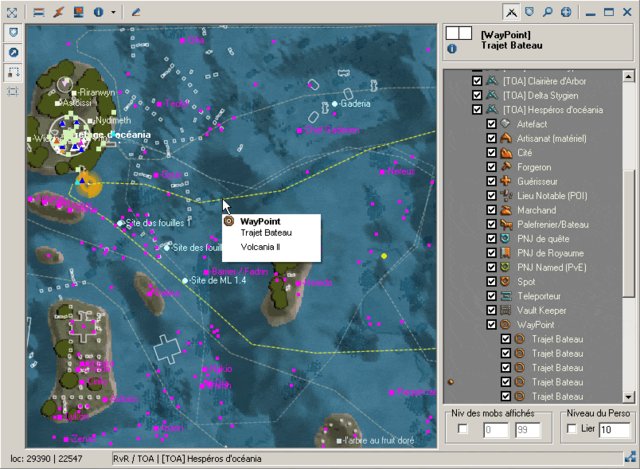Click the pencil edit icon in toolbar

(136, 12)
